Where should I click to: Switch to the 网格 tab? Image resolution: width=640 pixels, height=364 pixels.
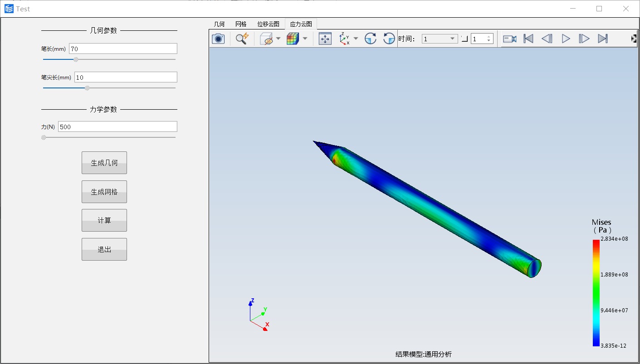241,24
